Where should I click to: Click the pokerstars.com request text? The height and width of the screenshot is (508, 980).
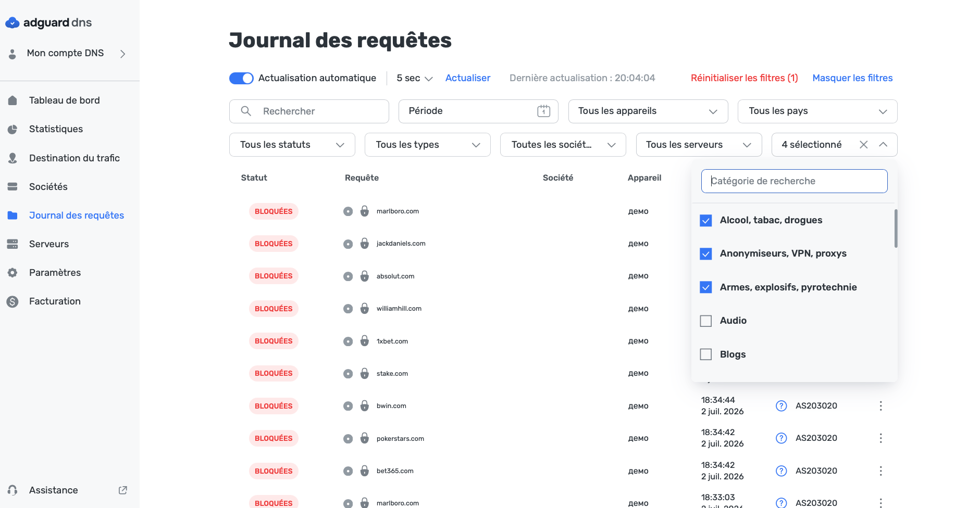[400, 439]
